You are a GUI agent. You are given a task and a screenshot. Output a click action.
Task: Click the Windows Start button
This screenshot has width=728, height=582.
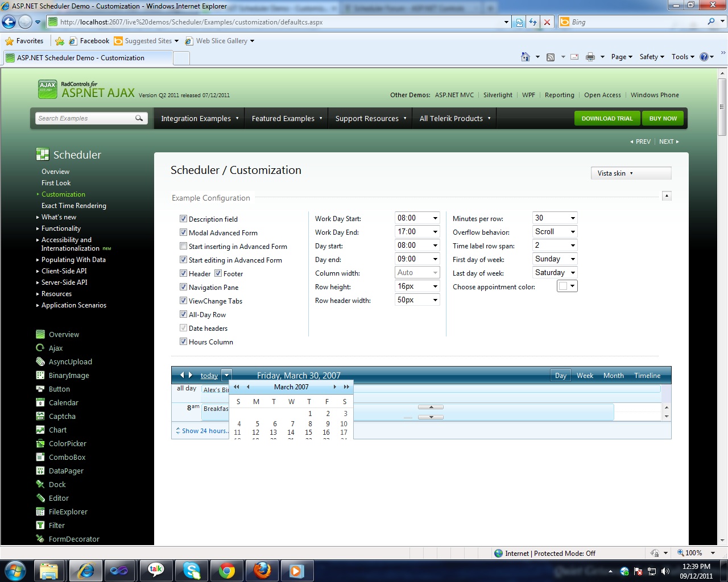[15, 570]
